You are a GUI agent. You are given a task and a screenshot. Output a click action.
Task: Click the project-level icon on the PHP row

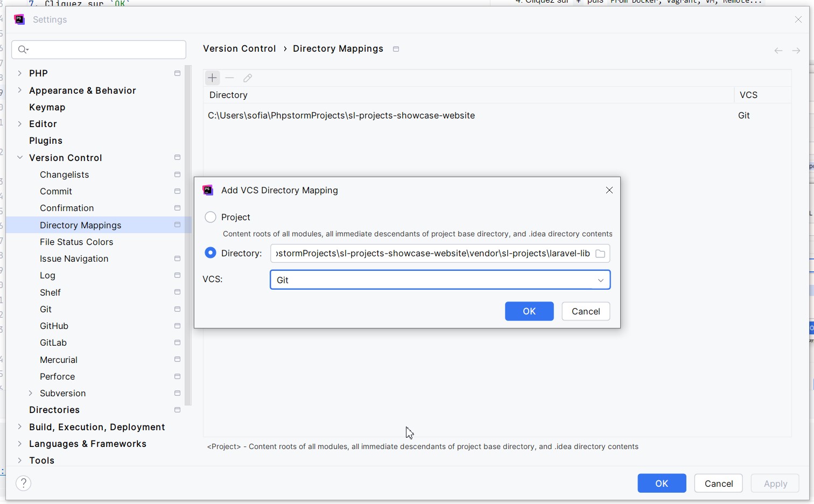[x=177, y=73]
